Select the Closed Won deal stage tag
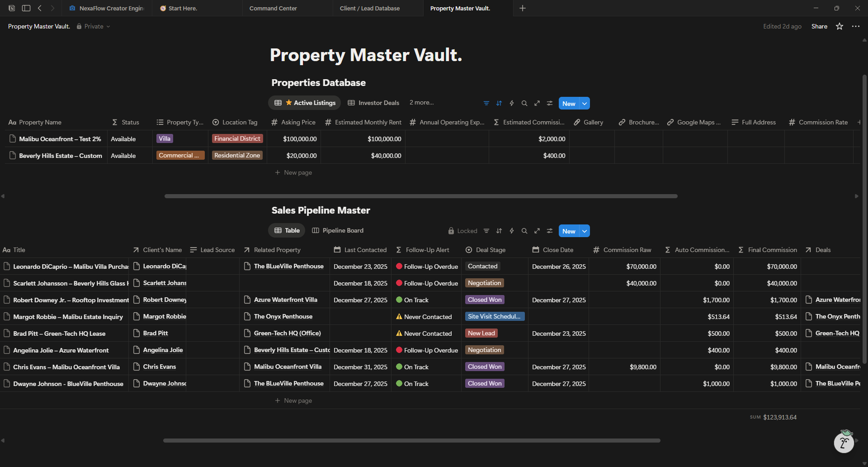Viewport: 868px width, 467px height. point(484,299)
